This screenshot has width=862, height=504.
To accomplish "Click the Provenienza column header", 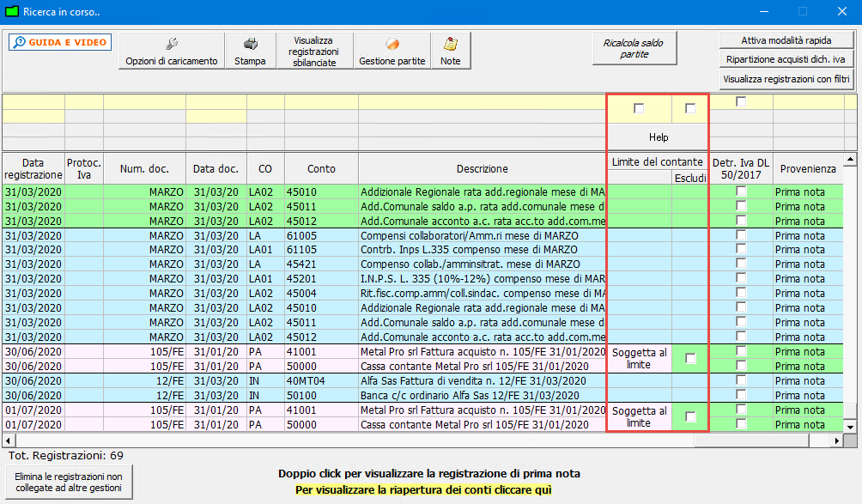I will [808, 169].
